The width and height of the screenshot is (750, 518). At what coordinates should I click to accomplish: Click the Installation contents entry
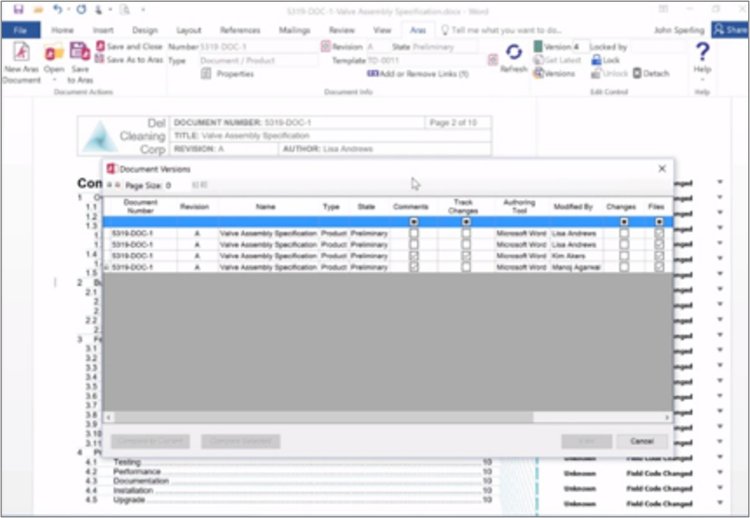click(133, 491)
